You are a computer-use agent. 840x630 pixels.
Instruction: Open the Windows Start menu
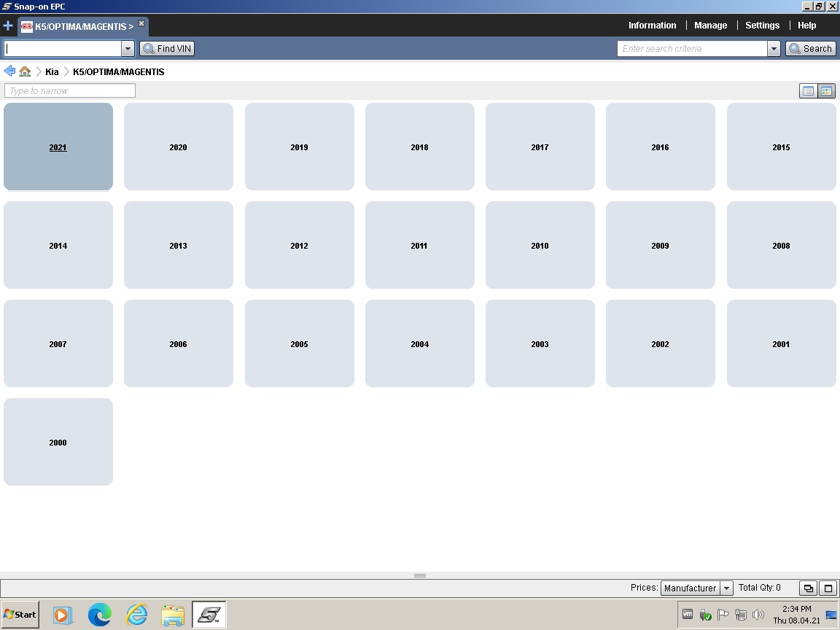click(20, 615)
